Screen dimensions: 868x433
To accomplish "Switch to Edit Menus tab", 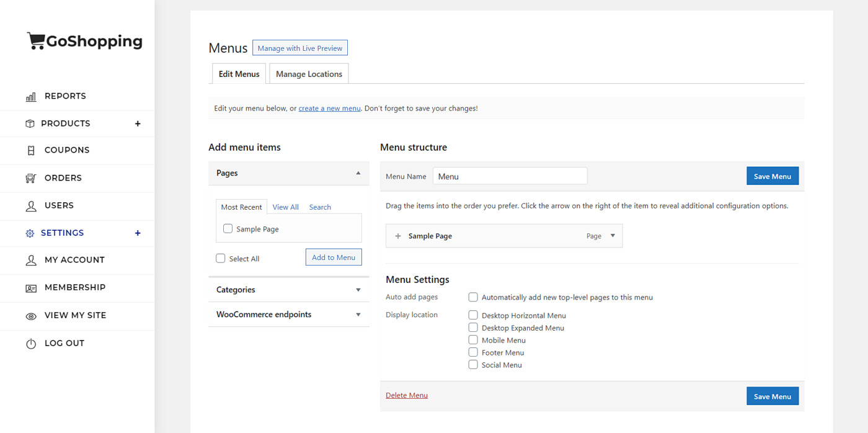I will pos(239,74).
